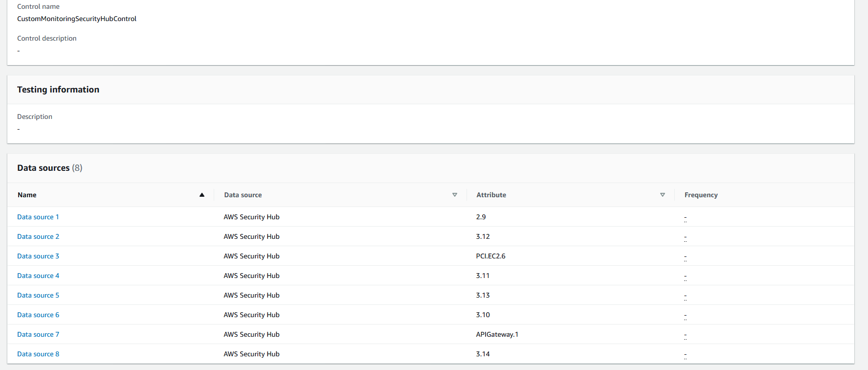Open the Data source 6 link

click(38, 315)
